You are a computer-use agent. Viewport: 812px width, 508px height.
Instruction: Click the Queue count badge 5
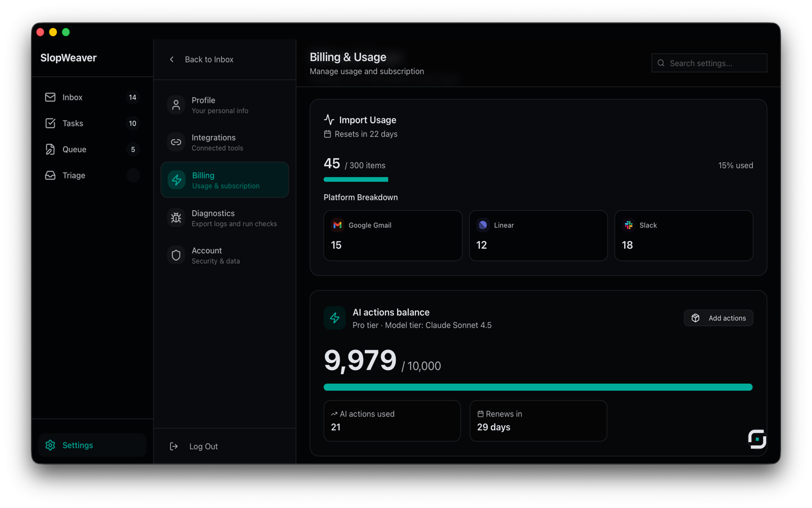133,149
